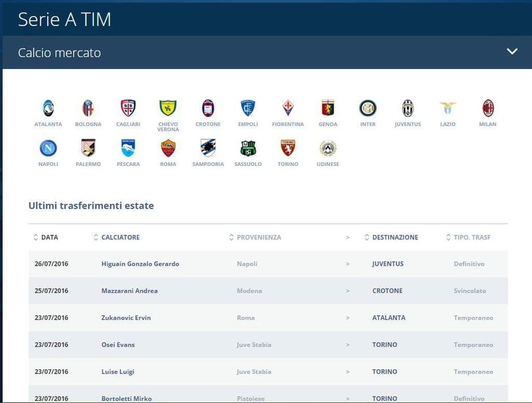Select the Roma club crest
Image resolution: width=532 pixels, height=403 pixels.
168,147
